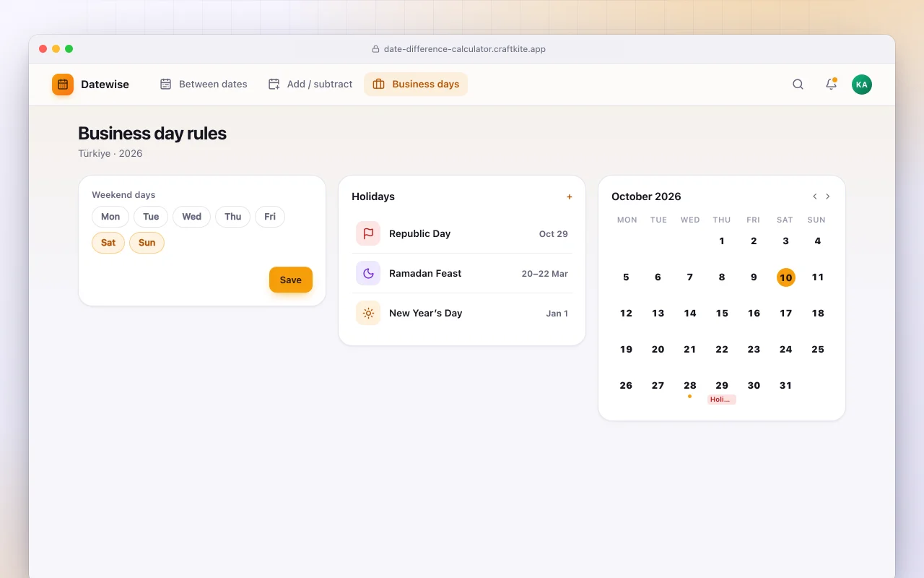Click the Holi... tag under October 29
The width and height of the screenshot is (924, 578).
tap(722, 400)
